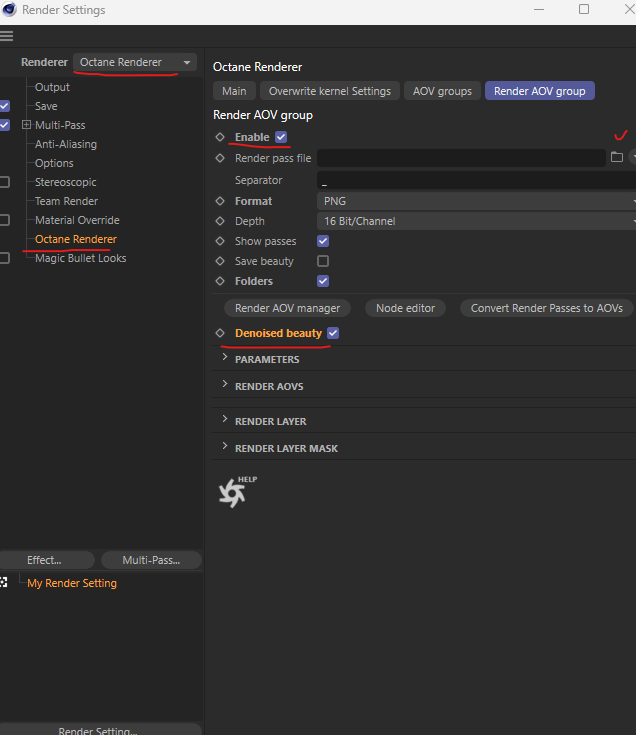Select Material Override in the settings list
Viewport: 636px width, 735px height.
click(x=77, y=220)
